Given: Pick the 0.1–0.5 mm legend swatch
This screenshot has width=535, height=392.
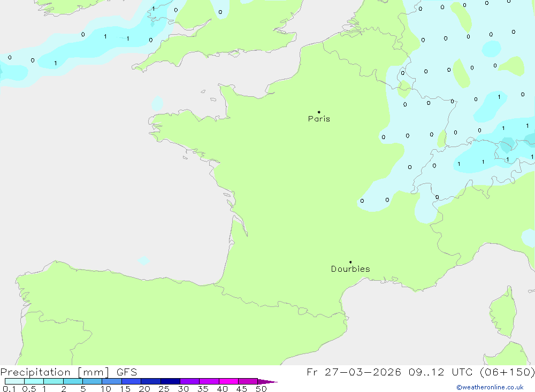Looking at the screenshot, I should click(x=14, y=381).
